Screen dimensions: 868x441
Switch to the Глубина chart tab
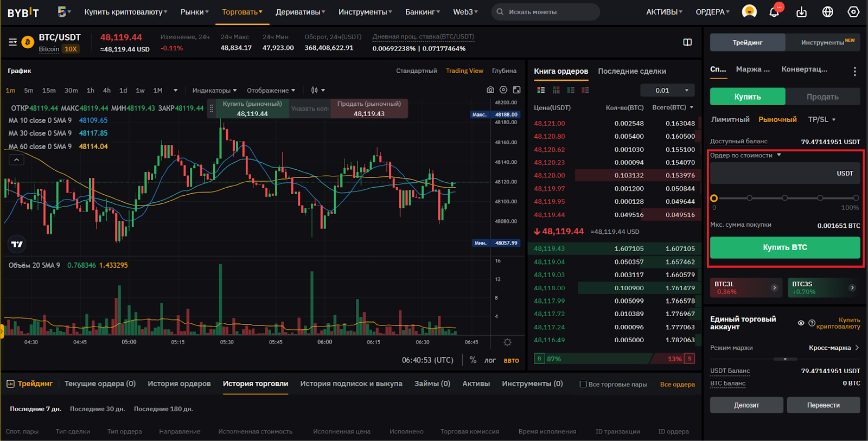click(504, 71)
